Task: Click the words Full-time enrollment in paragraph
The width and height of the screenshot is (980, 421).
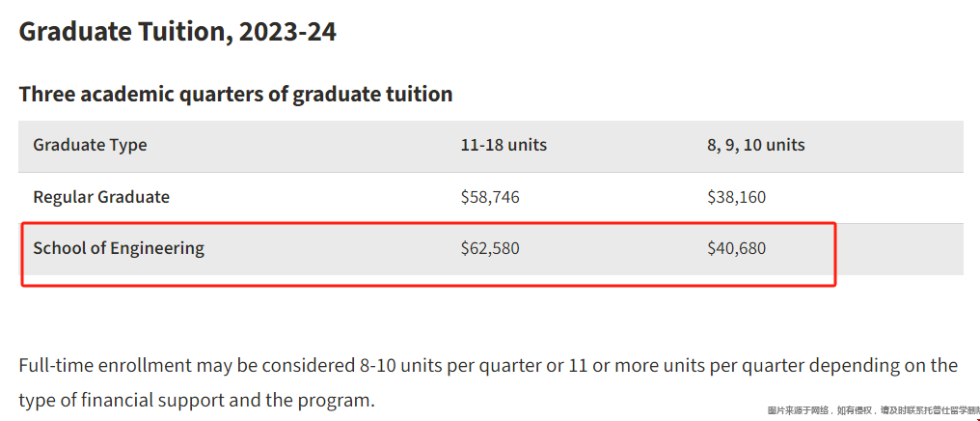Action: tap(105, 365)
